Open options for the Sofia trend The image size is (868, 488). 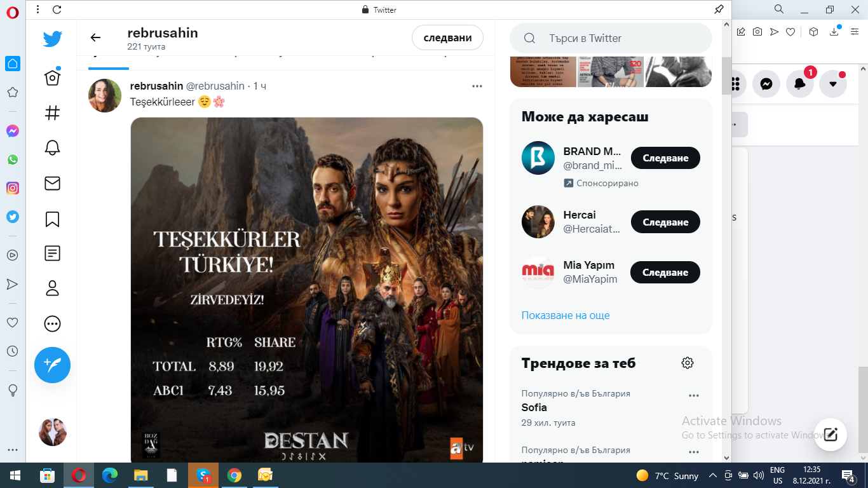pos(693,396)
